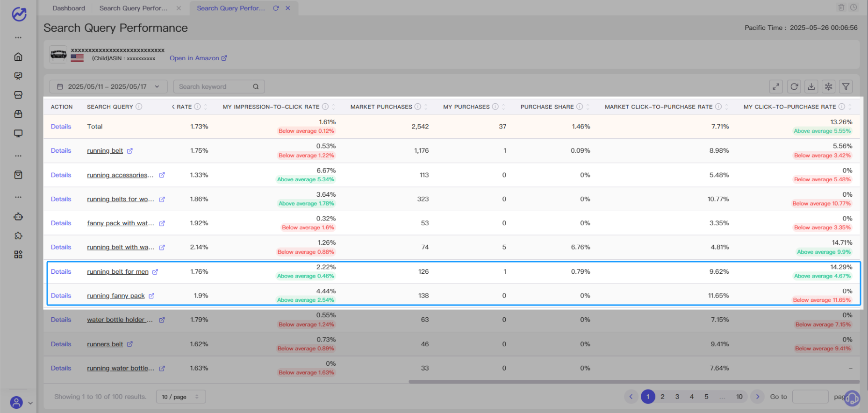
Task: Switch to the Dashboard tab
Action: [x=69, y=8]
